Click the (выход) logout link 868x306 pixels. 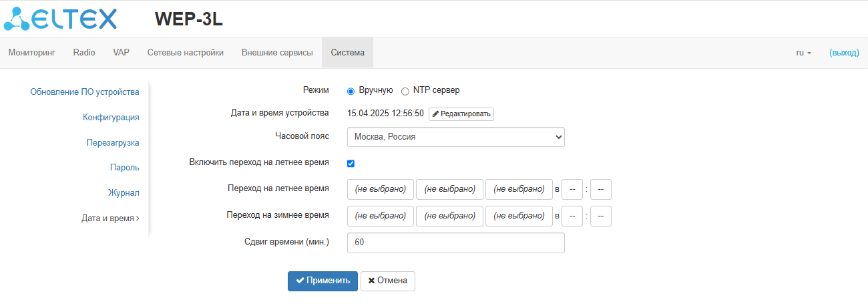click(x=844, y=53)
